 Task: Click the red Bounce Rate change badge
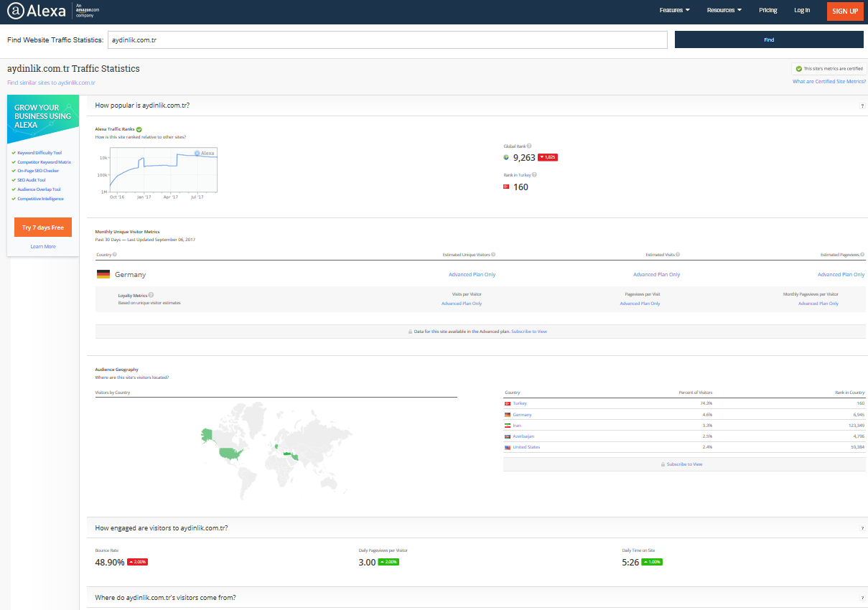[x=137, y=562]
